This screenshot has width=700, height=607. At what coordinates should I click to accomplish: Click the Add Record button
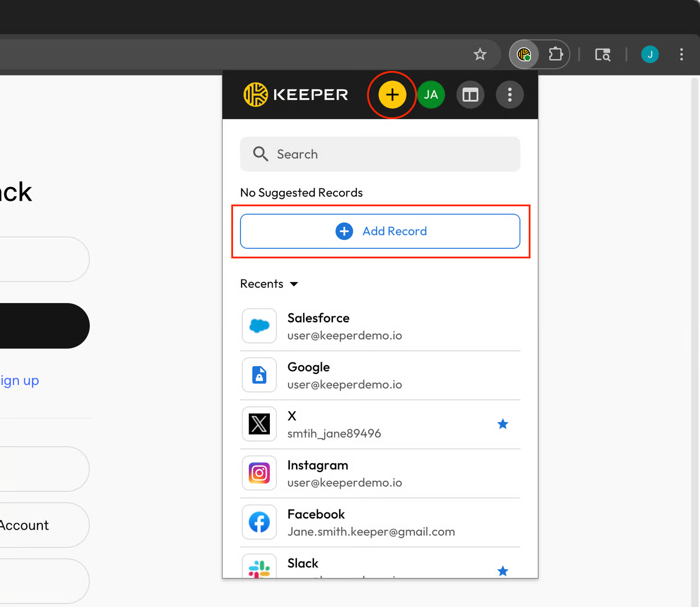tap(380, 231)
